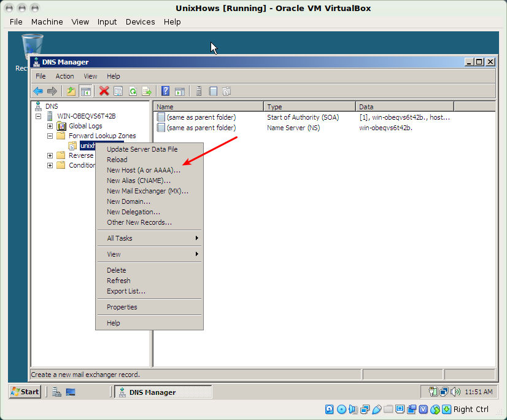The height and width of the screenshot is (420, 507).
Task: Choose New Mail Exchanger (MX)...
Action: [150, 191]
